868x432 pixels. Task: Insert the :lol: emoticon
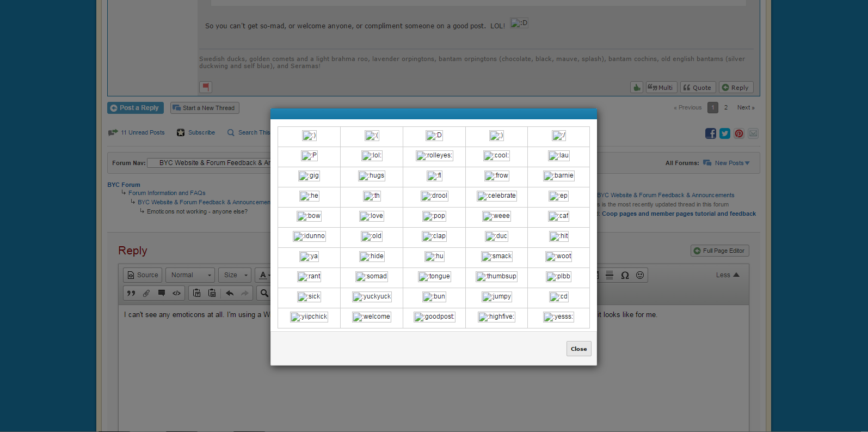[x=372, y=156]
